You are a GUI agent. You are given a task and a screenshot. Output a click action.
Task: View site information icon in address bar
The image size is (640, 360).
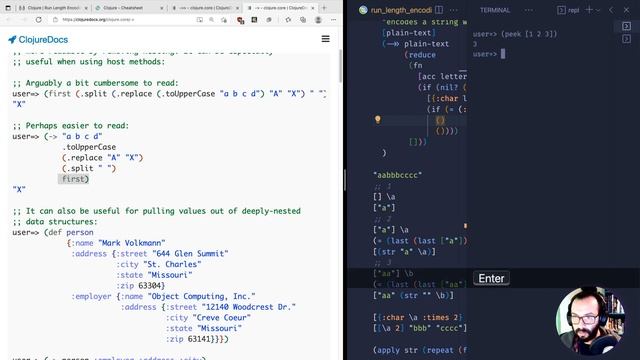(x=56, y=20)
